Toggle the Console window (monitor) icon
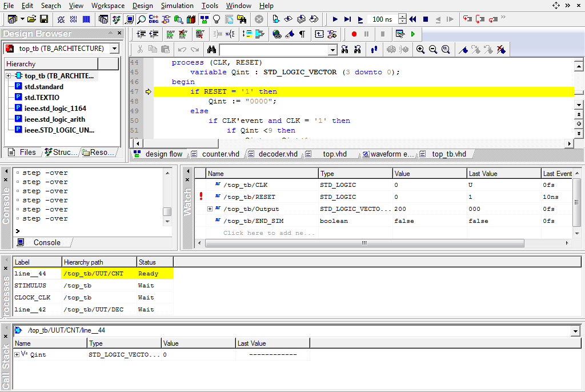 130,19
